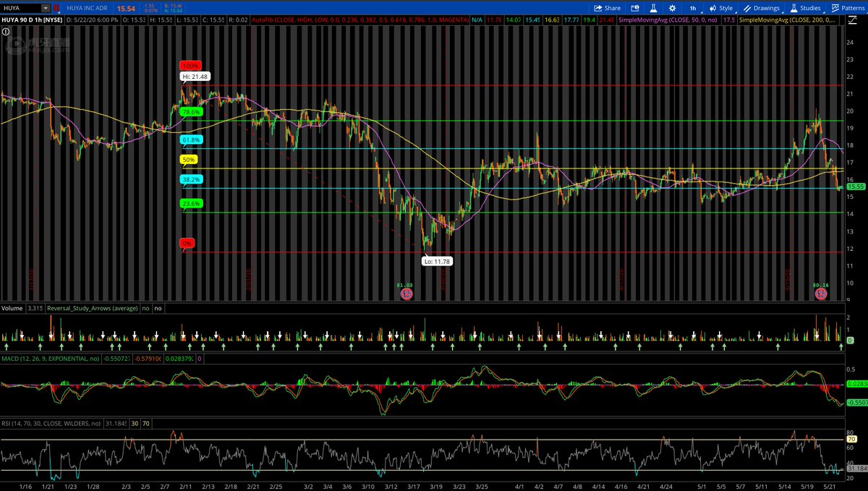Open the 1h timeframe dropdown
868x491 pixels.
pos(695,8)
